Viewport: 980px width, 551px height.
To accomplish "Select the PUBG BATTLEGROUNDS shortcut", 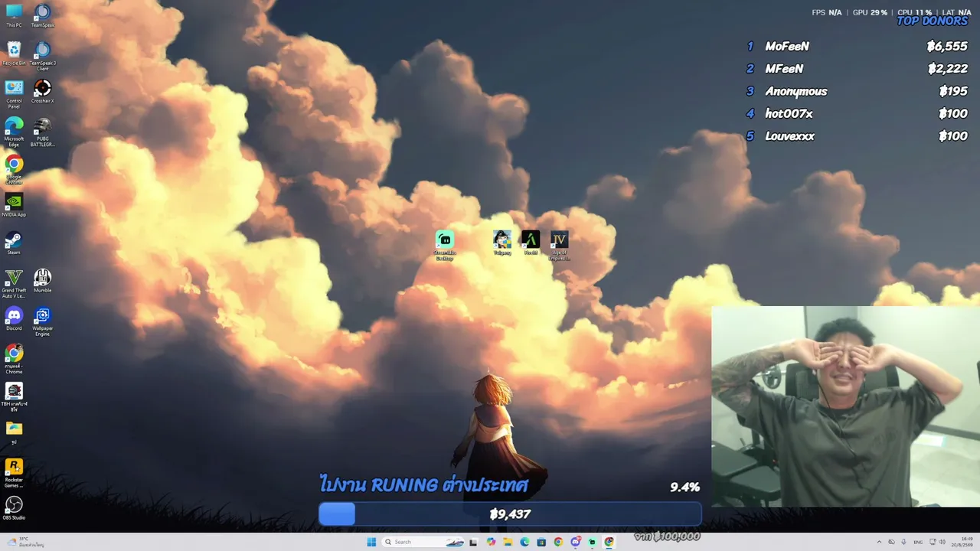I will (x=43, y=131).
